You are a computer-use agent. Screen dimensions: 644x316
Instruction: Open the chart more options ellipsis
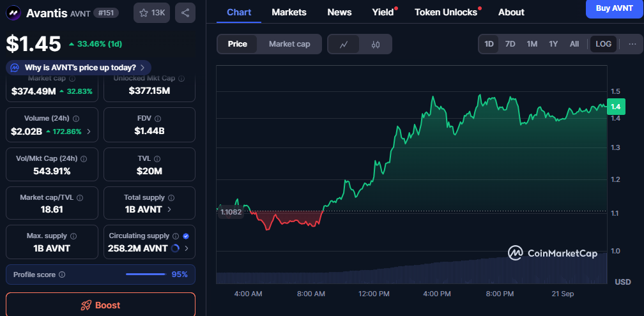[x=632, y=44]
